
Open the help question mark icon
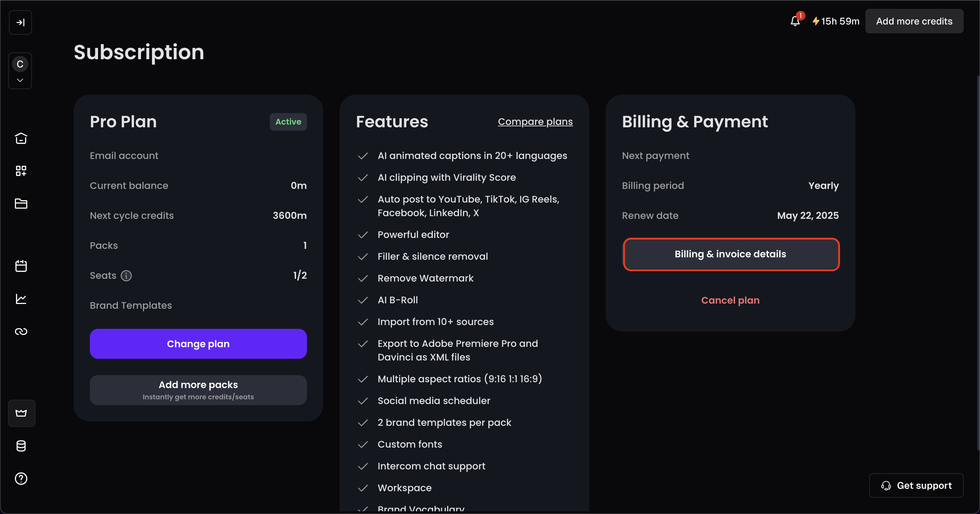[21, 479]
